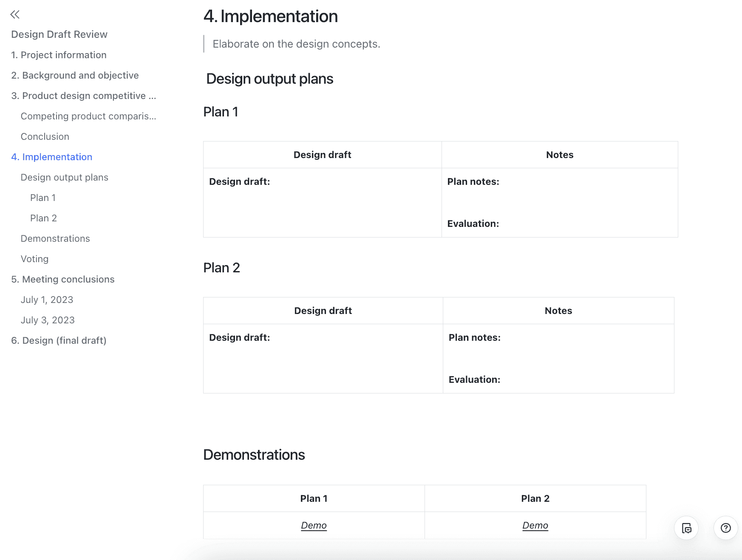
Task: Open 2. Background and objective in outline
Action: click(x=75, y=75)
